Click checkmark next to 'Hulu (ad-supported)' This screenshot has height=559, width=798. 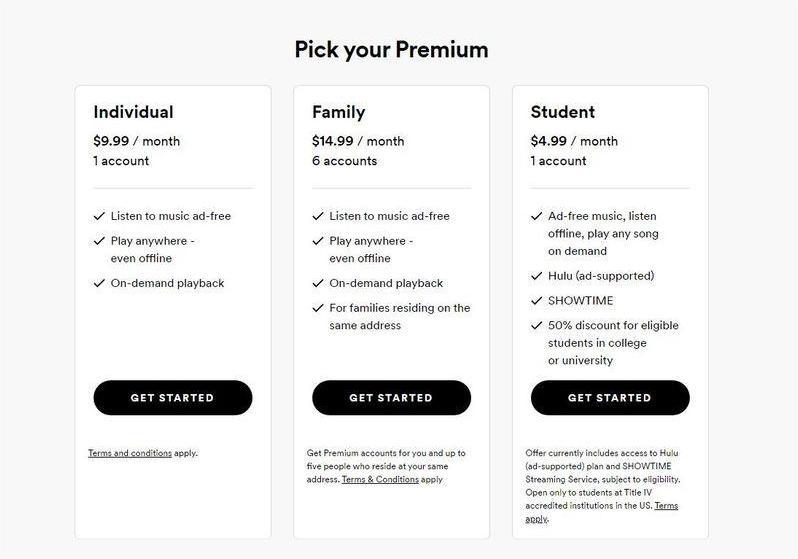coord(537,276)
